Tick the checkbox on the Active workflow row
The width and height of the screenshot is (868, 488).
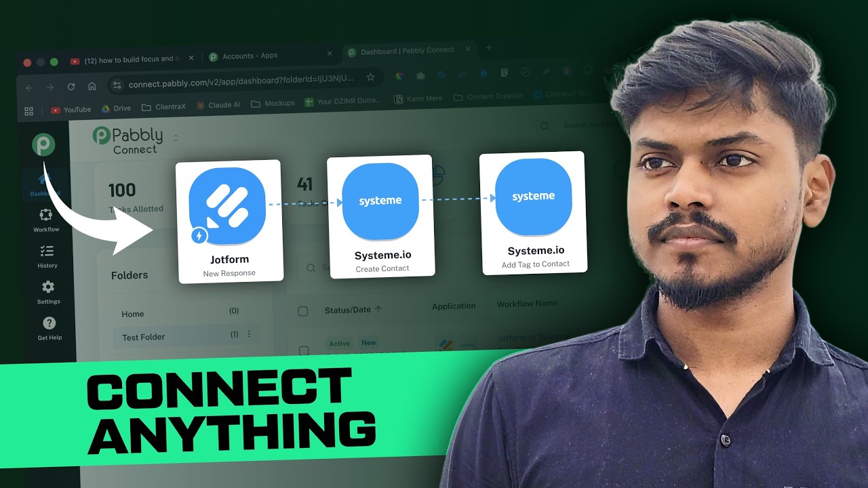[304, 350]
